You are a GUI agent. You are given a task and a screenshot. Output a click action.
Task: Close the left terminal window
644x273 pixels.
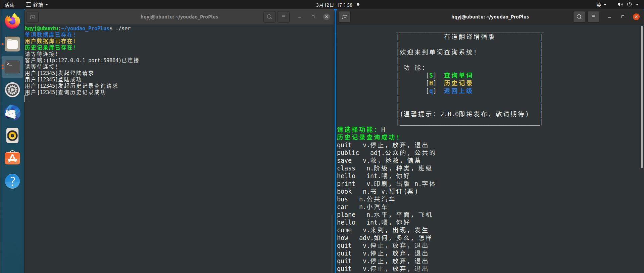(327, 17)
